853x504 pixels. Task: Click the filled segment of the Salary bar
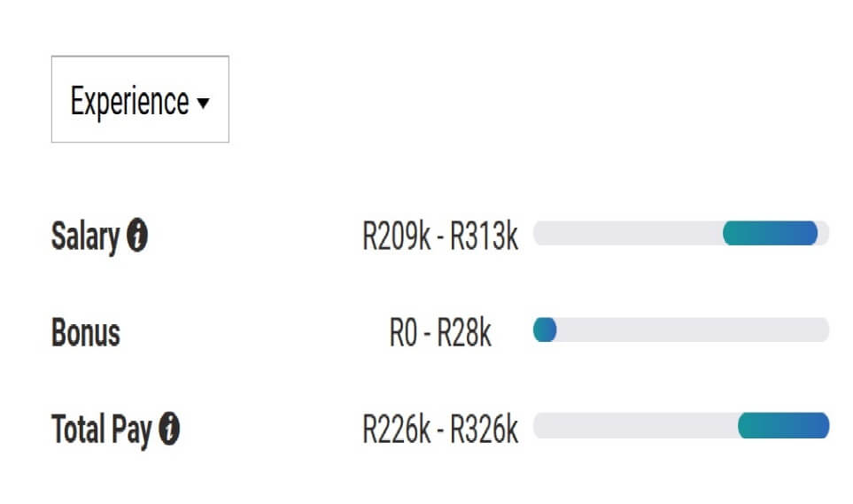[x=770, y=233]
